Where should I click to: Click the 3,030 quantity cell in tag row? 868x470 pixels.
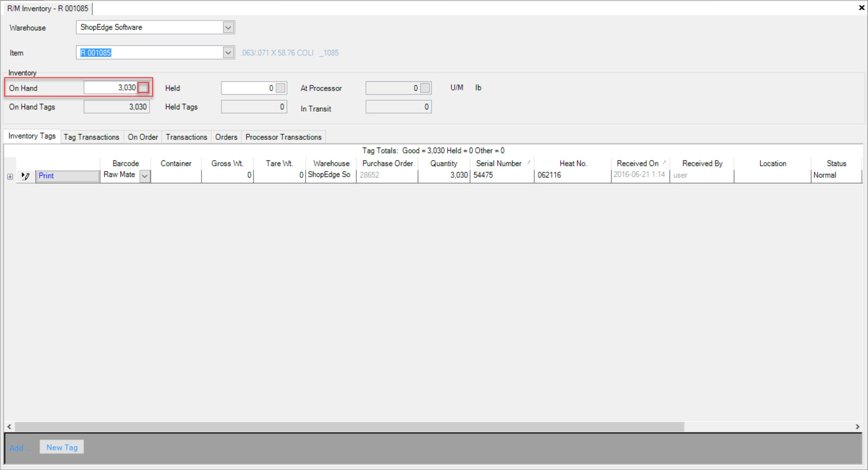point(444,175)
